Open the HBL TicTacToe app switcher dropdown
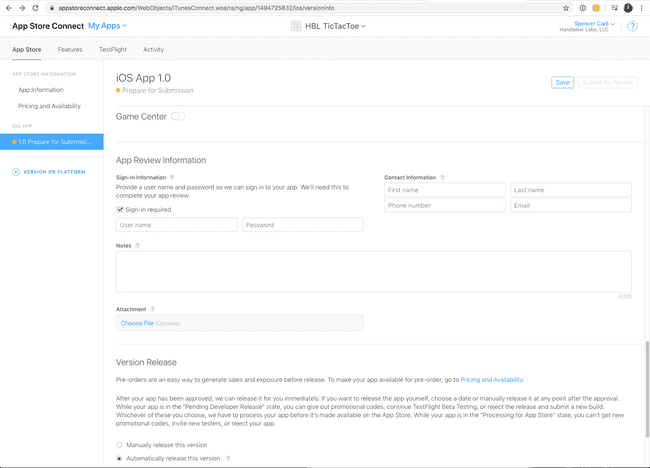The height and width of the screenshot is (468, 650). click(335, 26)
